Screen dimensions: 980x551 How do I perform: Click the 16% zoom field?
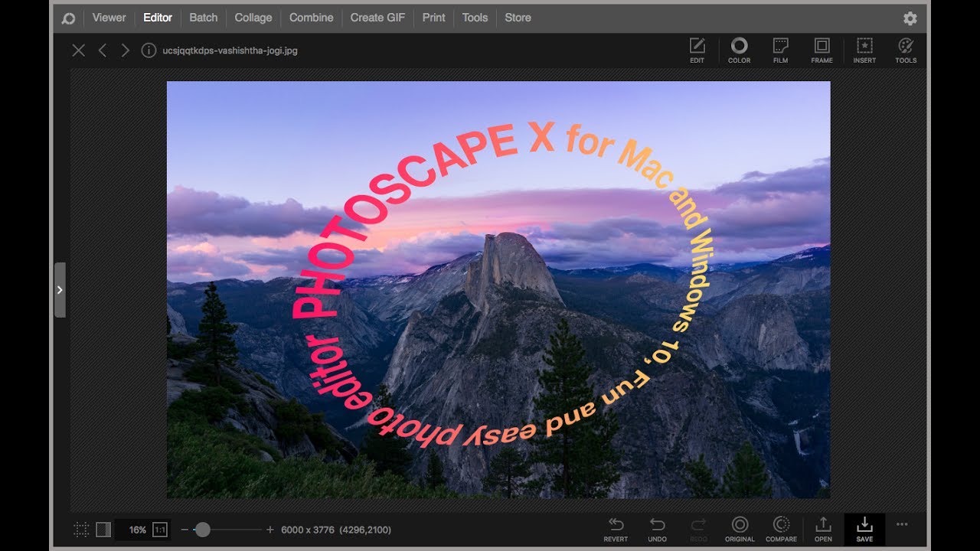click(x=137, y=530)
